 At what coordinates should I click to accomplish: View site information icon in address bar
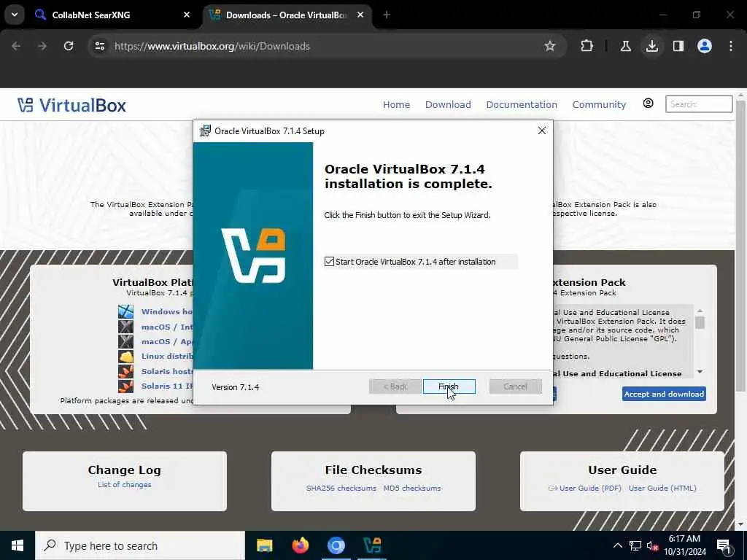click(100, 46)
